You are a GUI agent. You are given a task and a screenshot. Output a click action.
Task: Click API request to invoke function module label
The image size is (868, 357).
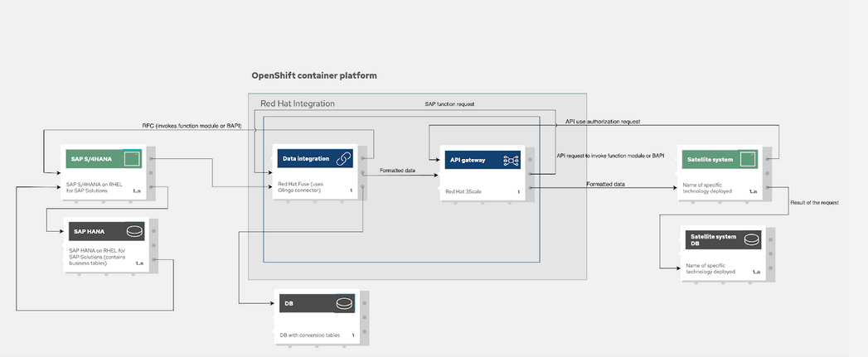point(610,156)
